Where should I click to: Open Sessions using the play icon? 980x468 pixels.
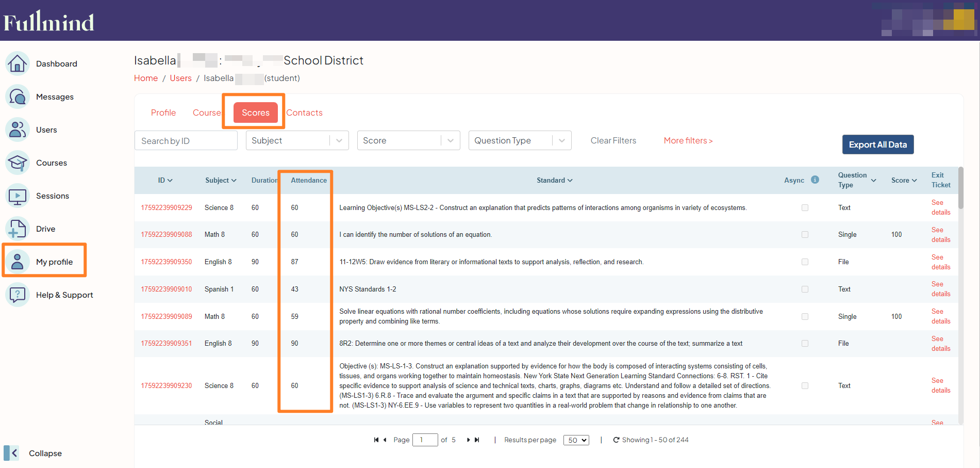pyautogui.click(x=18, y=196)
